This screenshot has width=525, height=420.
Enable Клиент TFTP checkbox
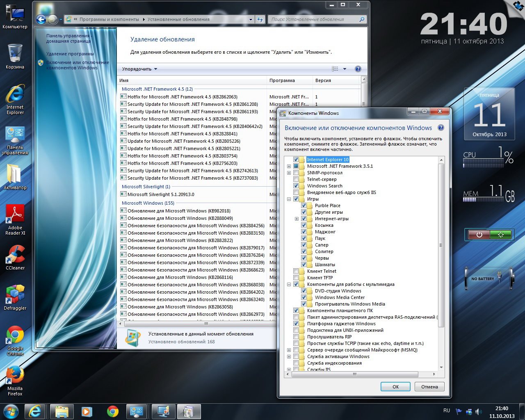pyautogui.click(x=296, y=278)
